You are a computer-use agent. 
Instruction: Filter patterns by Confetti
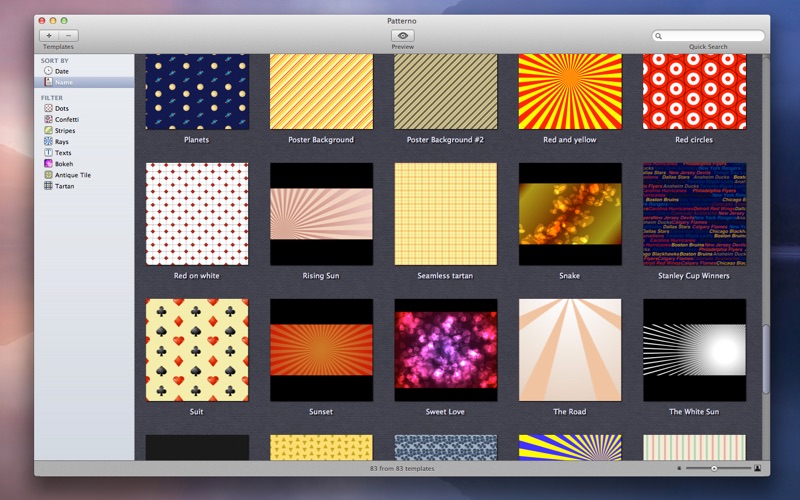pyautogui.click(x=66, y=119)
